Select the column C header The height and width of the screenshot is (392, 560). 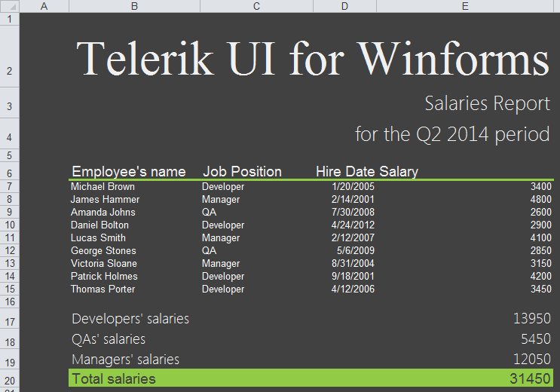(256, 6)
